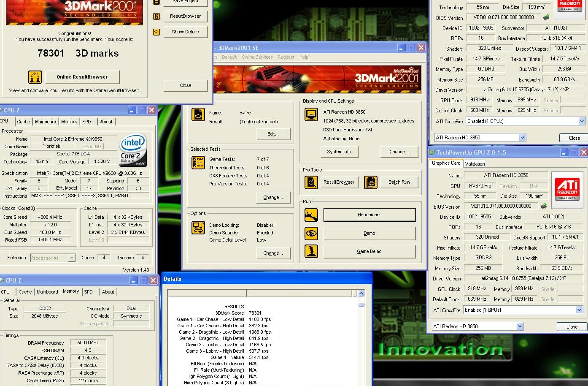This screenshot has height=386, width=588.
Task: Click the Intel Core 2 Extreme logo
Action: coord(133,150)
